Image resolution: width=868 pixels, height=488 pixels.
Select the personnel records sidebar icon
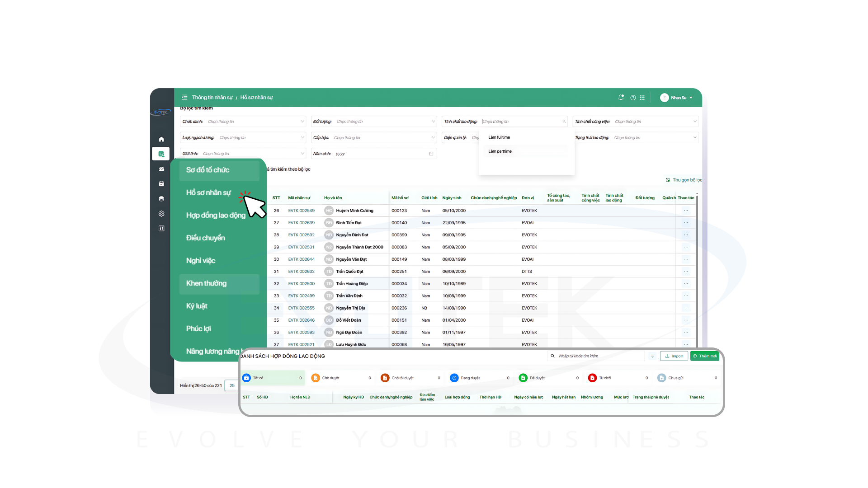click(x=161, y=154)
